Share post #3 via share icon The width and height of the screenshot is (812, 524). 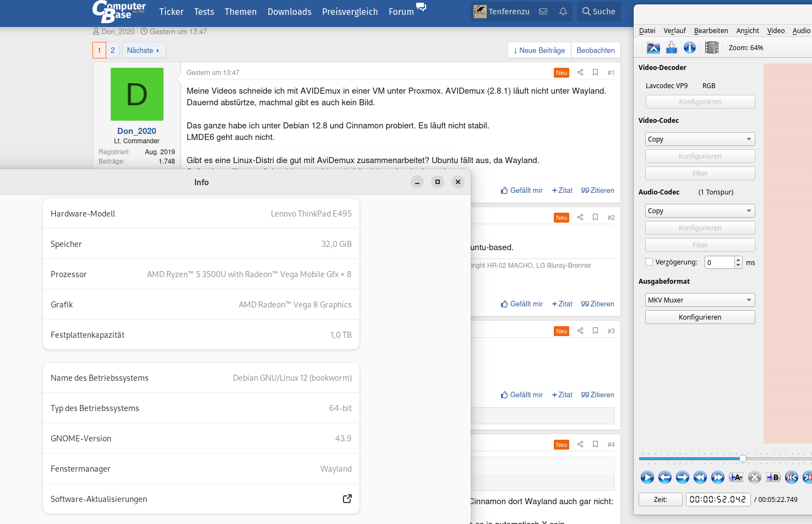(x=580, y=331)
